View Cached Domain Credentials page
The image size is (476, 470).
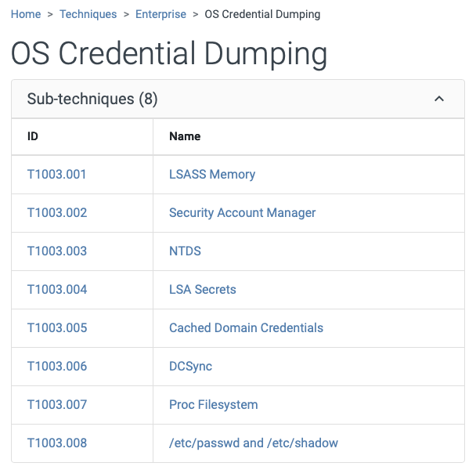click(246, 327)
